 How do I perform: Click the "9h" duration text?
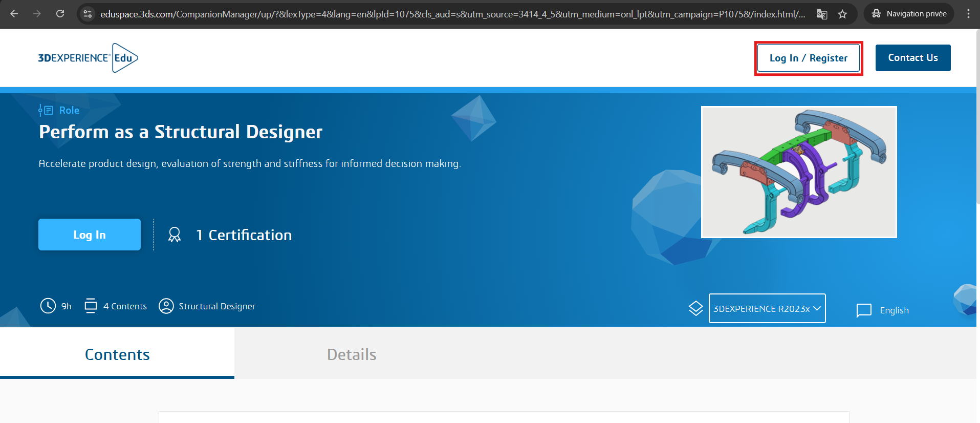67,306
